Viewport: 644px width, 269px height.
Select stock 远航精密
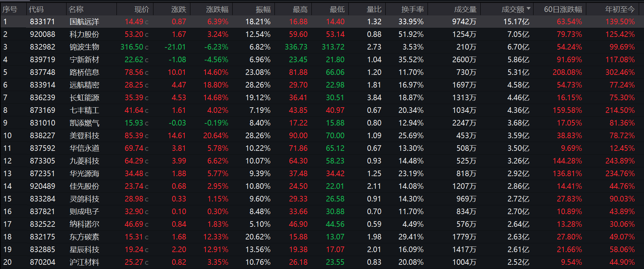[84, 85]
